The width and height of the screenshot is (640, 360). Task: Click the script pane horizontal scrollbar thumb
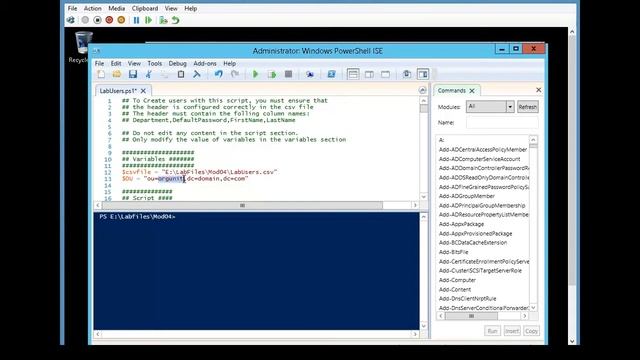[242, 205]
